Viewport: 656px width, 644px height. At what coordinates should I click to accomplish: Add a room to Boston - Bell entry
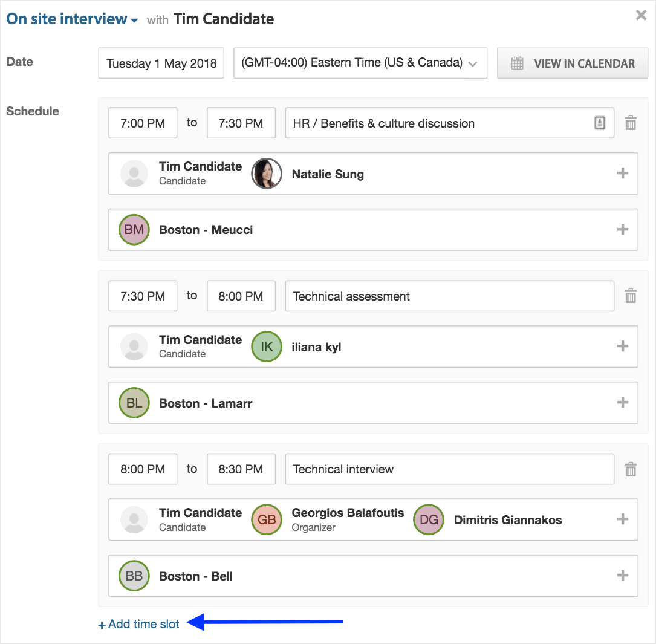click(622, 576)
